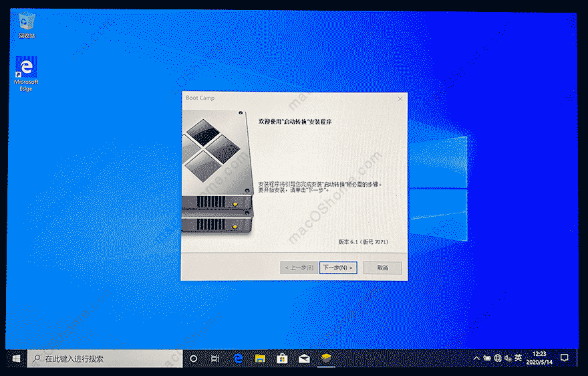Open the Windows Start menu
Screen dimensions: 588x376
click(x=16, y=359)
